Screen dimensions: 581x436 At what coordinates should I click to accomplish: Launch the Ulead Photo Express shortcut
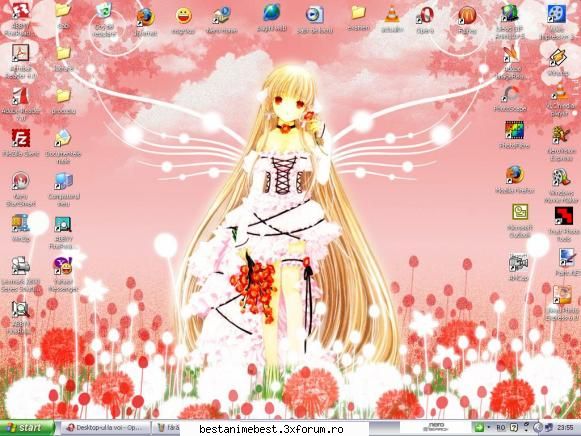point(562,295)
